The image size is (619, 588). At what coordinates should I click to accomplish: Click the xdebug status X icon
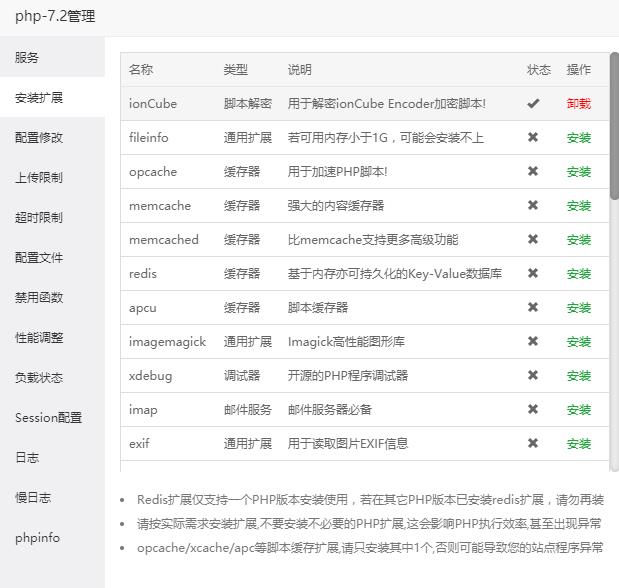coord(533,375)
